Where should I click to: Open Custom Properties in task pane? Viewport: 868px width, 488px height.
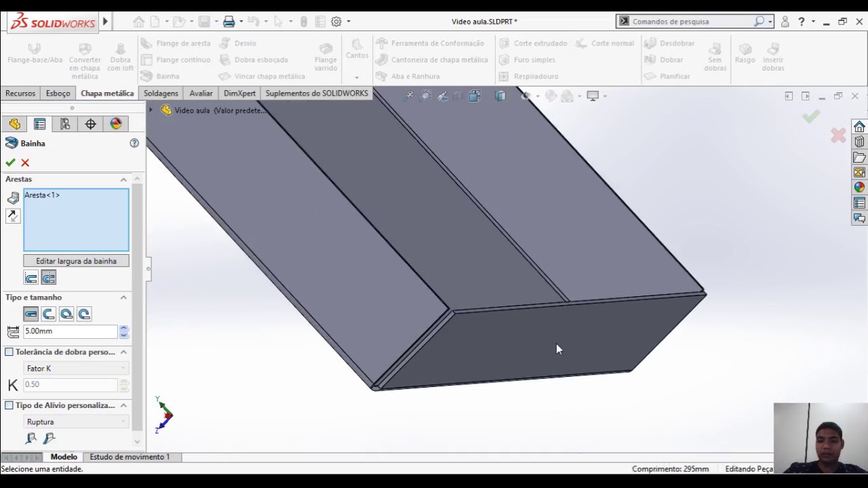tap(859, 203)
